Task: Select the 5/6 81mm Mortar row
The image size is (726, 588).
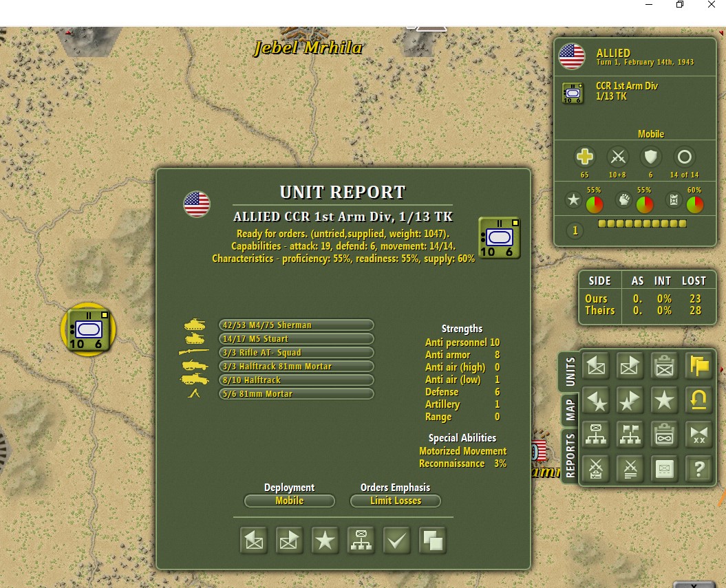Action: coord(297,393)
